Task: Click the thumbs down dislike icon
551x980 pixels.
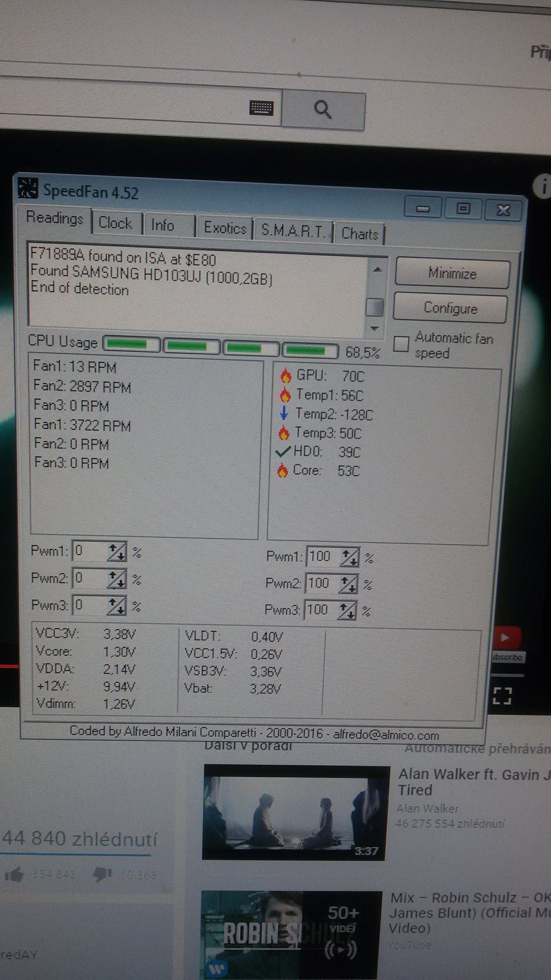Action: pos(102,875)
